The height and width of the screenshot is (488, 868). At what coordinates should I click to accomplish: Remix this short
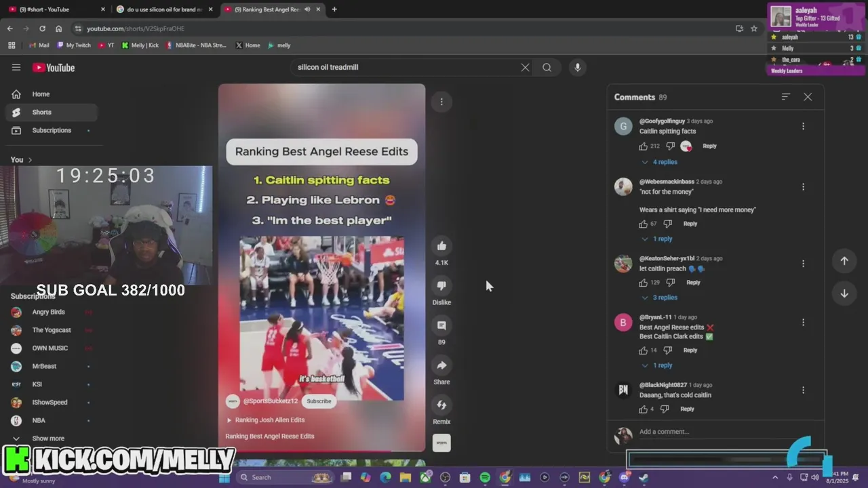click(441, 405)
